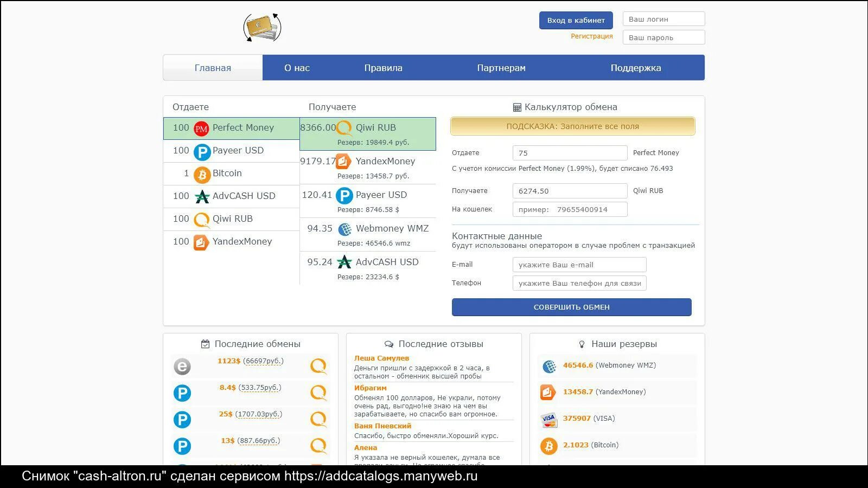
Task: Click the Получаете amount field showing 6274.50
Action: [570, 191]
